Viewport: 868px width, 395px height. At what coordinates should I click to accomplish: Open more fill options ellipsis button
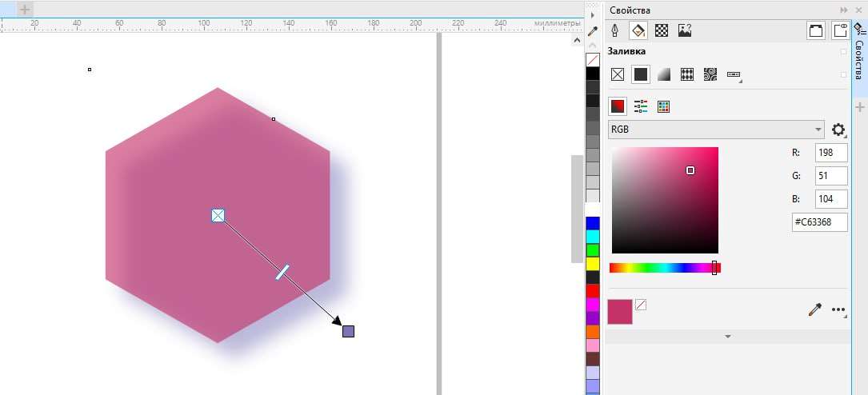pyautogui.click(x=838, y=310)
